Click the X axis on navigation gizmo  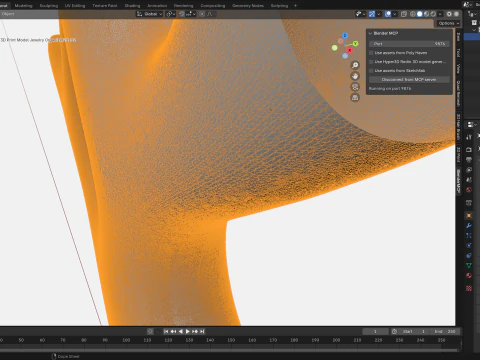pos(349,50)
